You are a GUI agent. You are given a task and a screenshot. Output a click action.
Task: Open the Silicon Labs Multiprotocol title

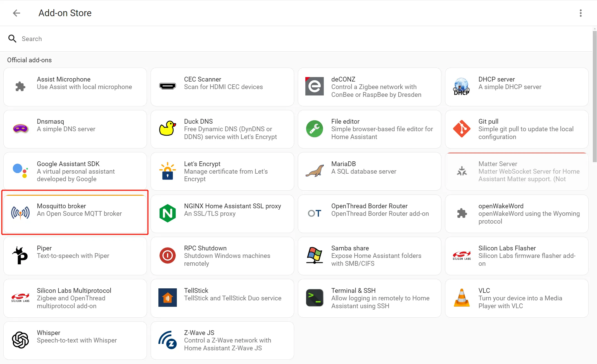[x=74, y=291]
